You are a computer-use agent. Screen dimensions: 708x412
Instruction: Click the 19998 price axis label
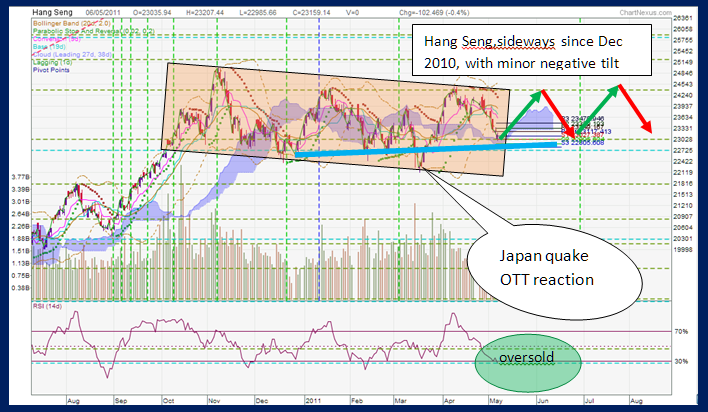click(x=682, y=249)
